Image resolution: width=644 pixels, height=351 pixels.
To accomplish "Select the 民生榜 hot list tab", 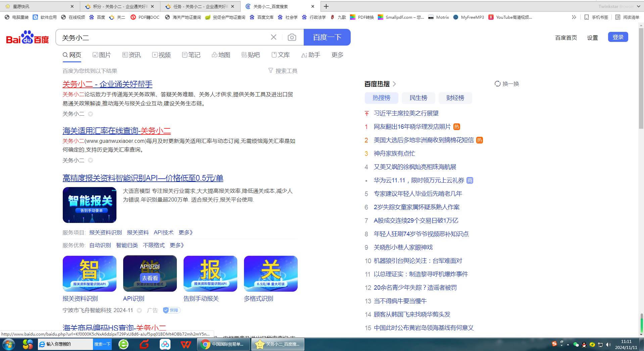I will (418, 98).
